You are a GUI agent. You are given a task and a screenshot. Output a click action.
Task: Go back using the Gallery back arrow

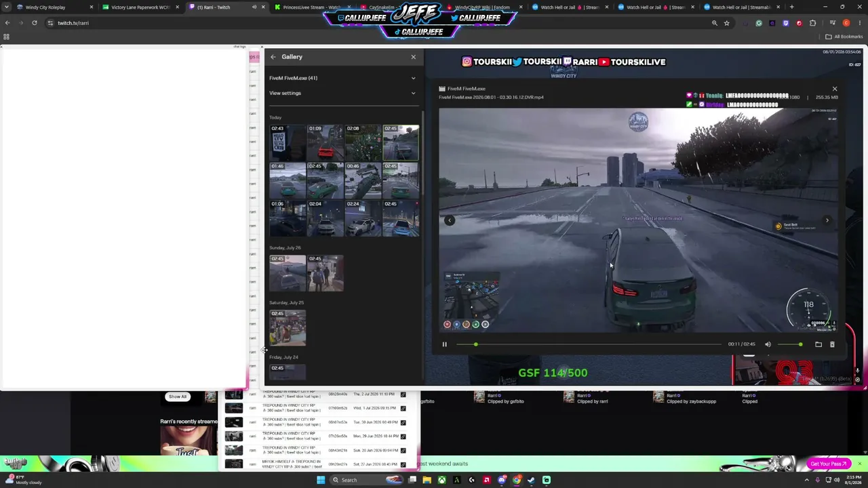click(273, 57)
